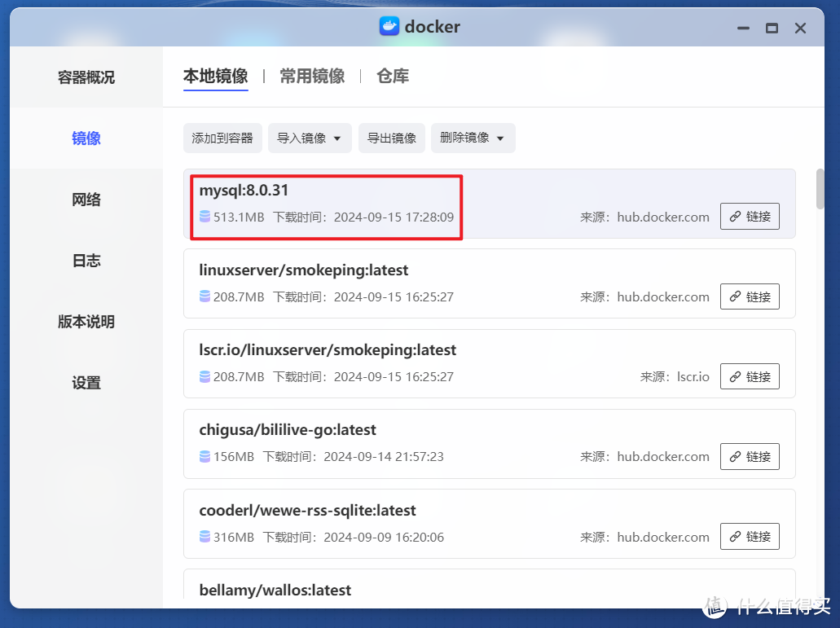840x628 pixels.
Task: Switch to the 仓库 tab
Action: [393, 76]
